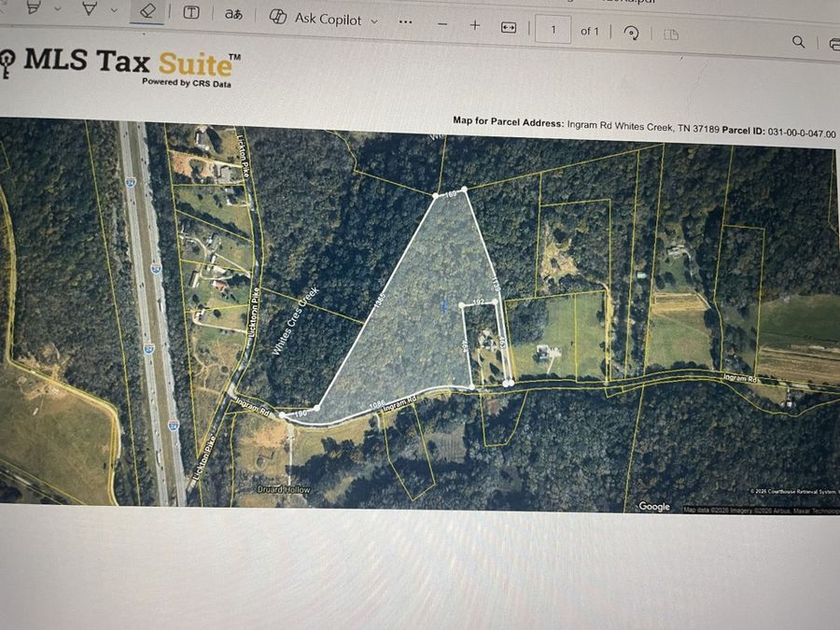This screenshot has width=840, height=630.
Task: Open highlighter color options dropdown
Action: (x=57, y=9)
